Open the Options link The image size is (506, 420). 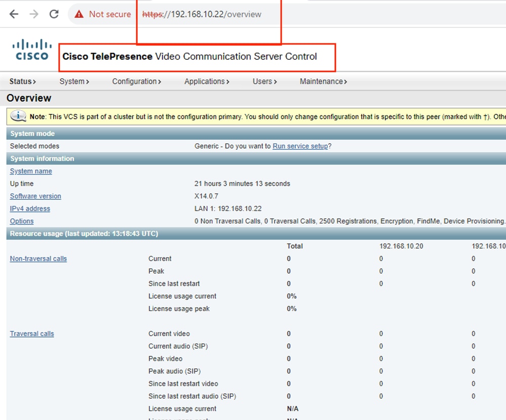pos(22,222)
